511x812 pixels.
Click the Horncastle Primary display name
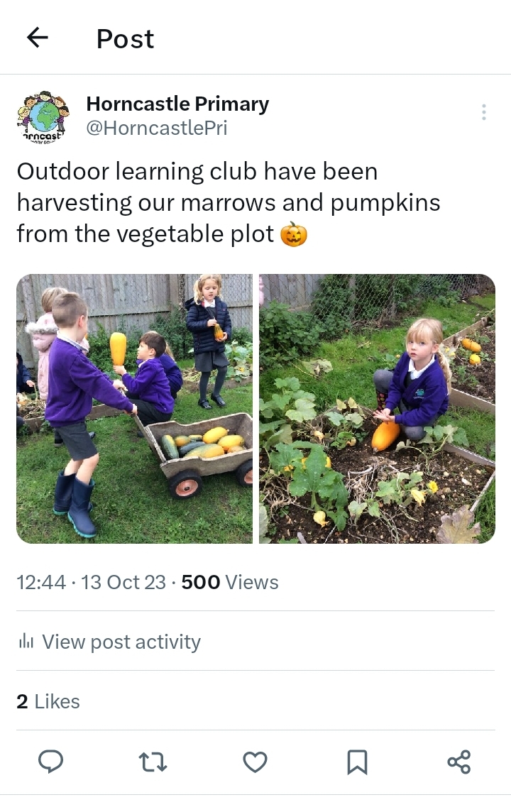(177, 104)
